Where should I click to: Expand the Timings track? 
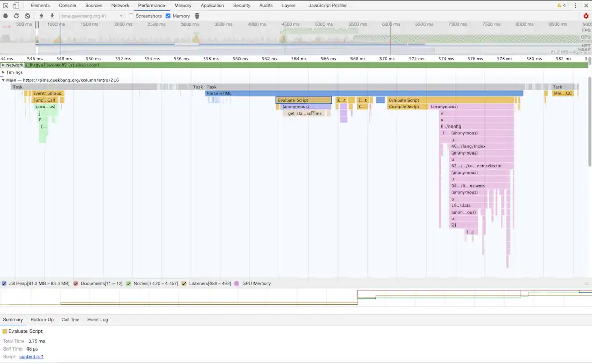(3, 72)
